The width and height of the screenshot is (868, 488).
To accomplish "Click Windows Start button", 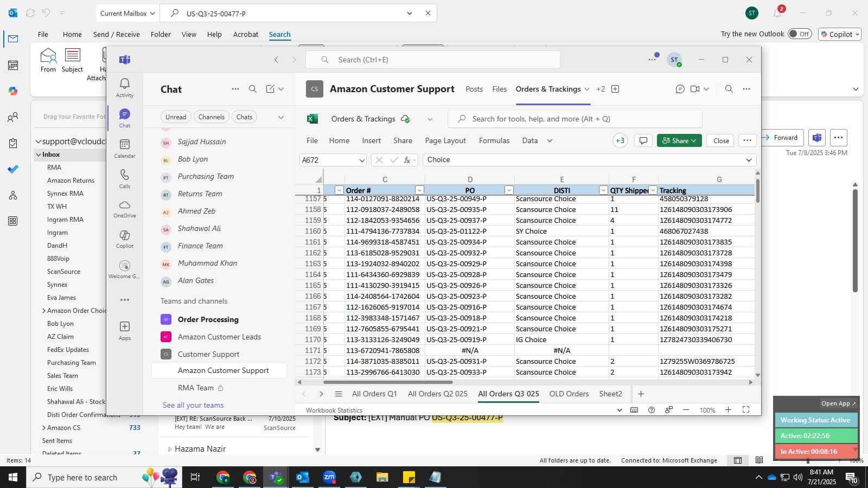I will 13,477.
